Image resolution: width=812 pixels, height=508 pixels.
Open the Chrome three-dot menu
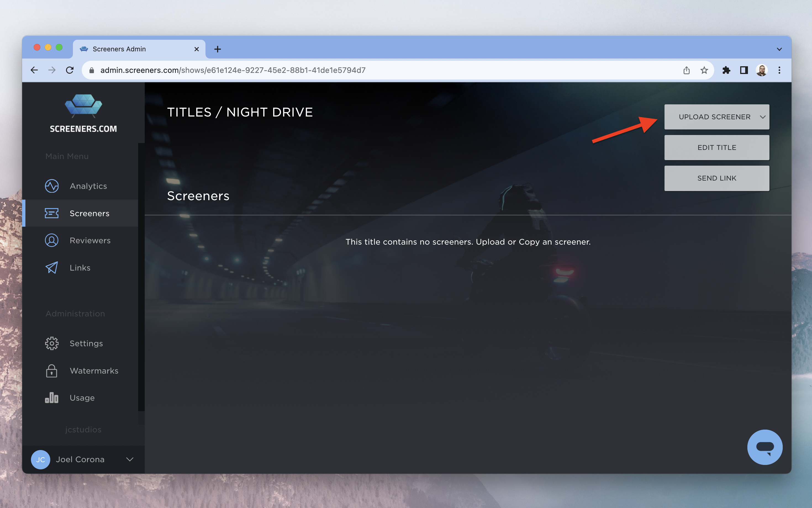pos(779,70)
